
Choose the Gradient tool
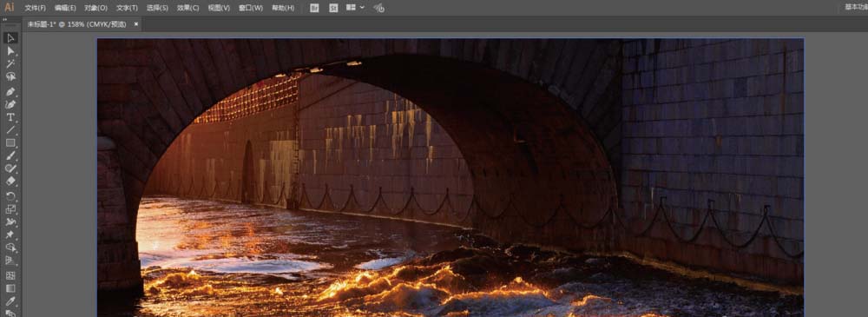10,288
